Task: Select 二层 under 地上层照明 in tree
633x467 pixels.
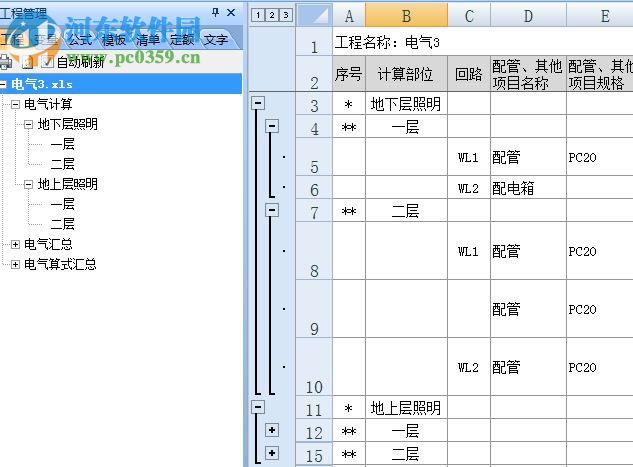Action: click(63, 224)
